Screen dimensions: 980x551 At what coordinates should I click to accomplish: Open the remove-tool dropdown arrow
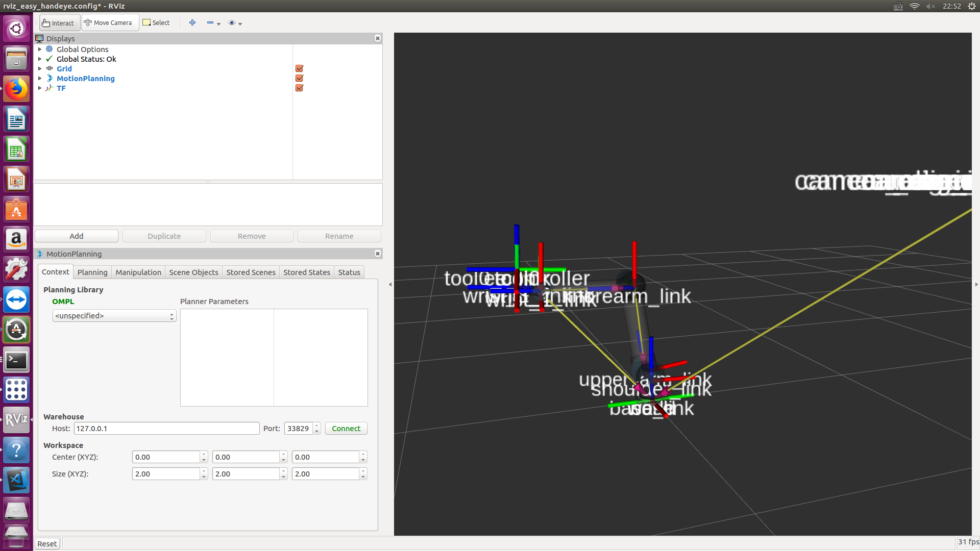pyautogui.click(x=218, y=23)
